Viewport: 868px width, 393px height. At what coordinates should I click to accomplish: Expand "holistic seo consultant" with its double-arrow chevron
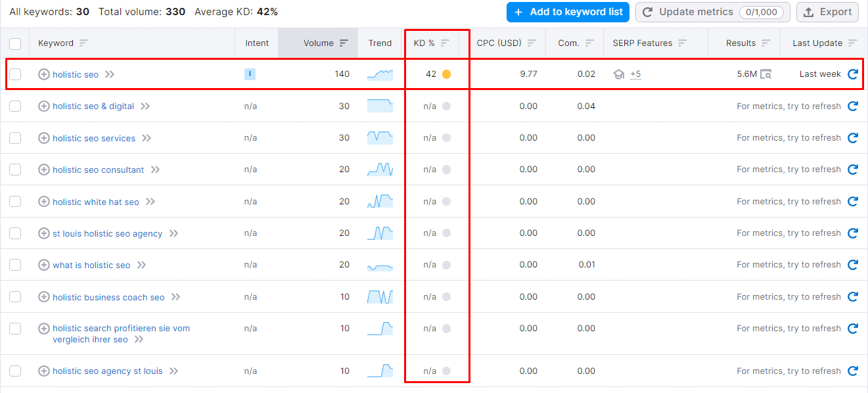tap(156, 170)
